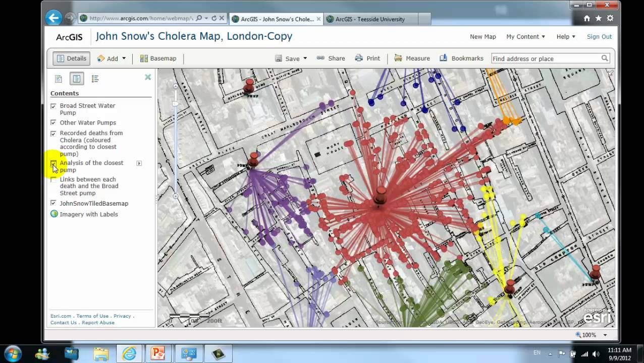Show the map Contents view icon

tap(77, 79)
